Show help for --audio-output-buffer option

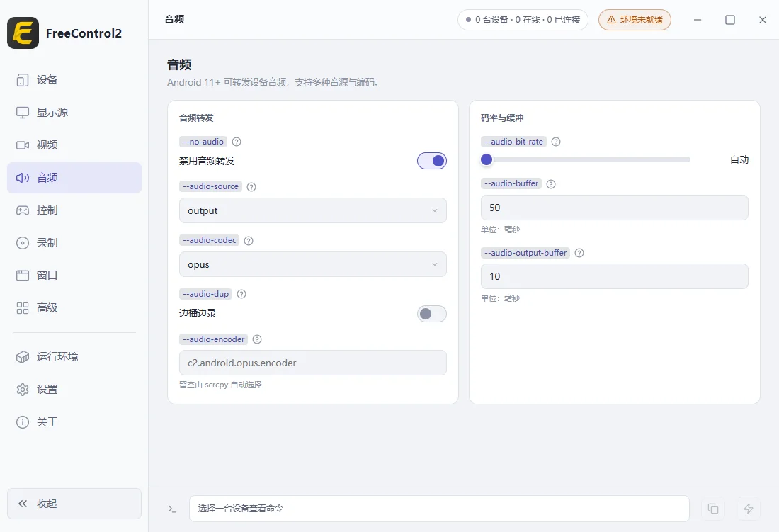579,253
